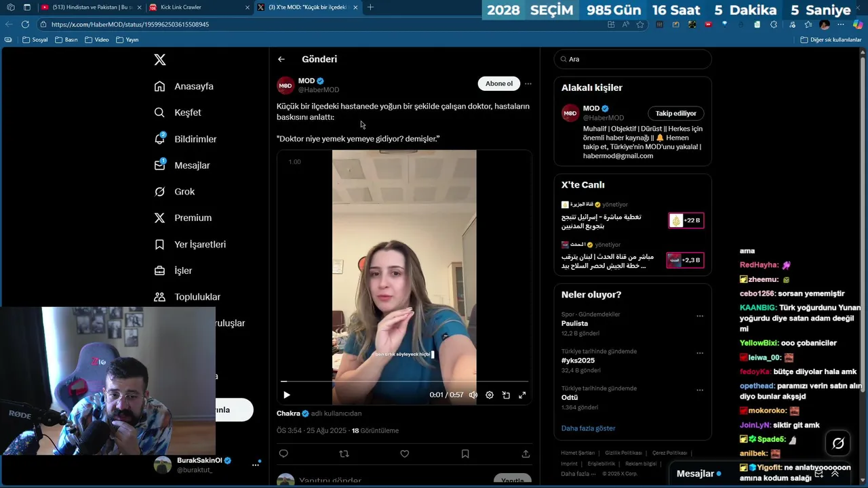The height and width of the screenshot is (488, 868).
Task: Click the browser reload button
Action: (x=25, y=24)
